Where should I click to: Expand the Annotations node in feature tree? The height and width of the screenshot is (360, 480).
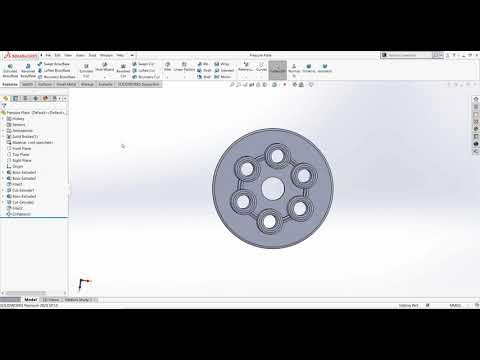[x=3, y=131]
